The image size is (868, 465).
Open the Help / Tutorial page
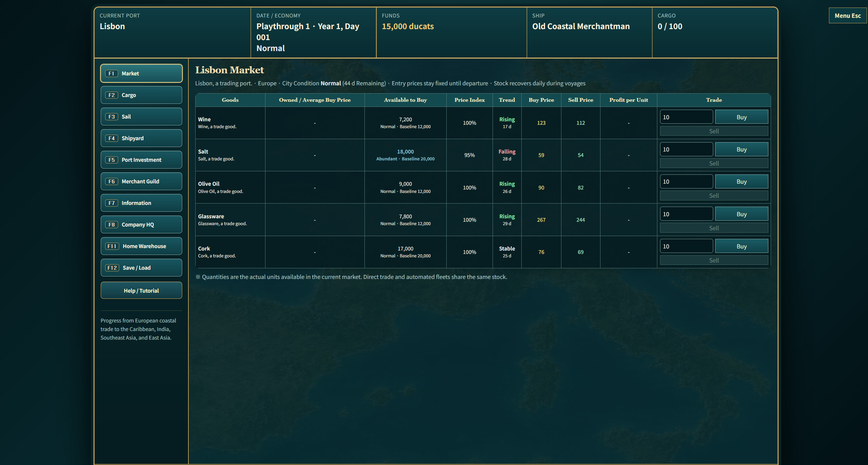click(141, 291)
